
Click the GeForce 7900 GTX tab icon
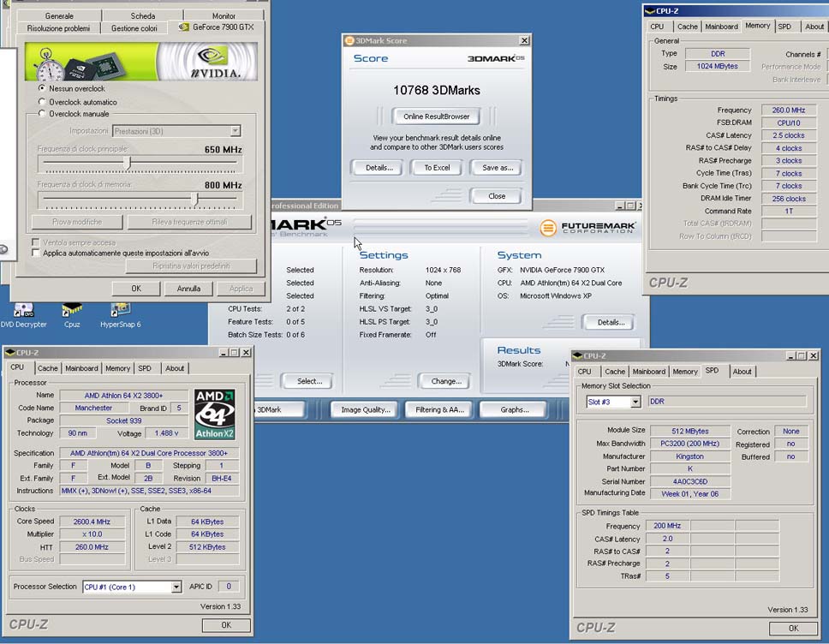184,27
